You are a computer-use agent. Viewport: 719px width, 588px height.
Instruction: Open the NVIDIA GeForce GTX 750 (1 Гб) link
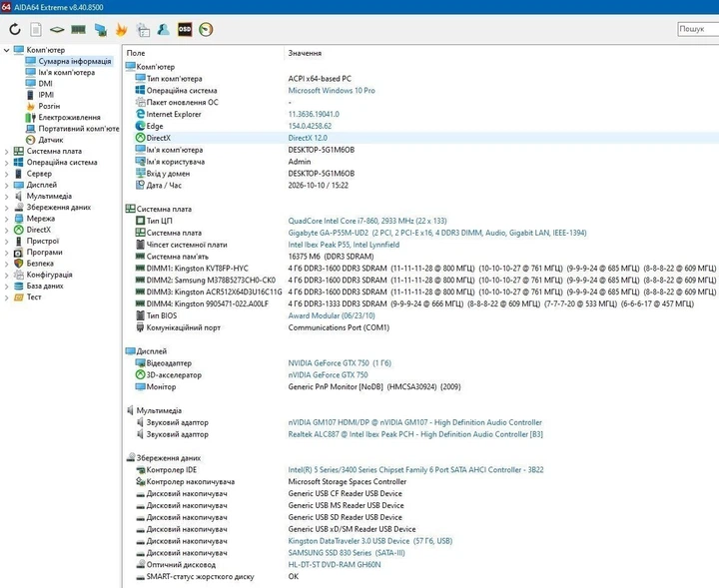(x=340, y=363)
